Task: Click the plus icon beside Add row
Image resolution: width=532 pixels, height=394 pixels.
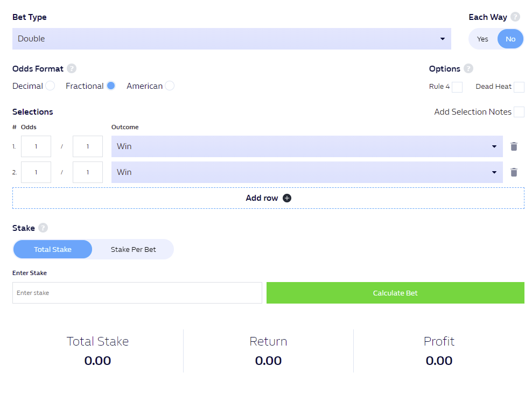Action: coord(287,198)
